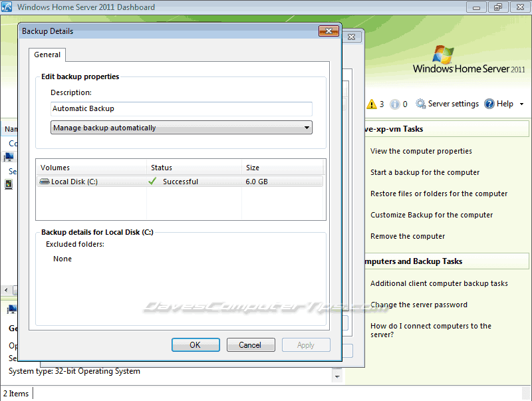Click horizontal scrollbar left arrow
This screenshot has height=401, width=532.
coord(6,290)
